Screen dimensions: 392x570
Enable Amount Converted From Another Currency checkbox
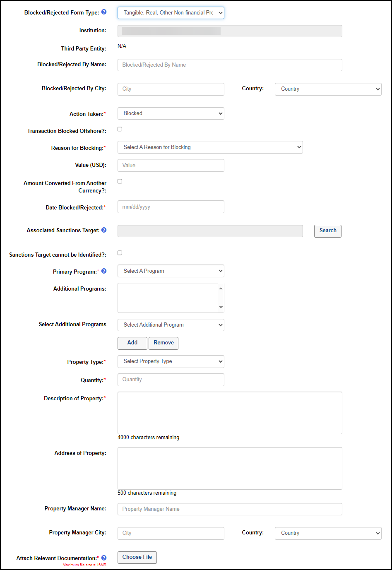[120, 181]
